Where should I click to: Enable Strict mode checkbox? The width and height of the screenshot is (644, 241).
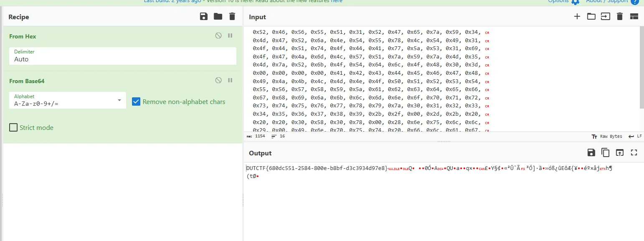[x=13, y=127]
